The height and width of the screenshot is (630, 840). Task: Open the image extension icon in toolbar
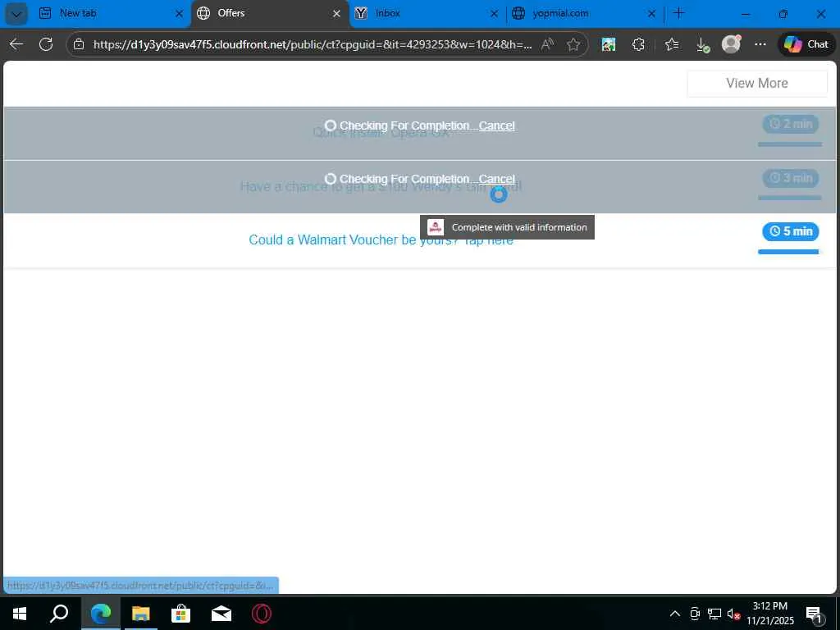(609, 44)
